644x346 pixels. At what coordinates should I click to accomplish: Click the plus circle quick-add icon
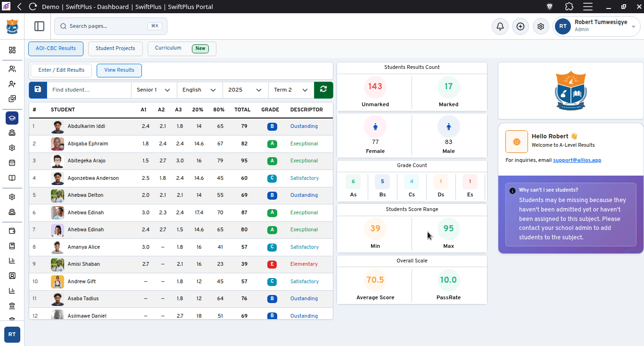coord(520,26)
